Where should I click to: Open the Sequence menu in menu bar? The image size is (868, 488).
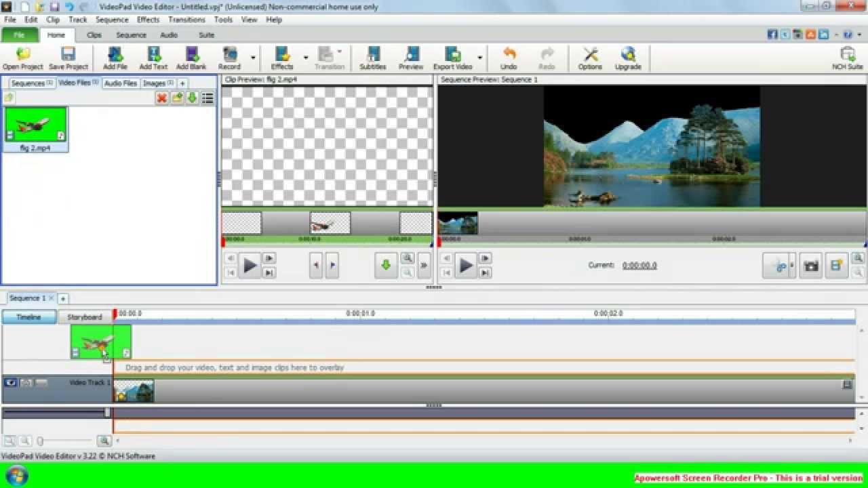(112, 20)
